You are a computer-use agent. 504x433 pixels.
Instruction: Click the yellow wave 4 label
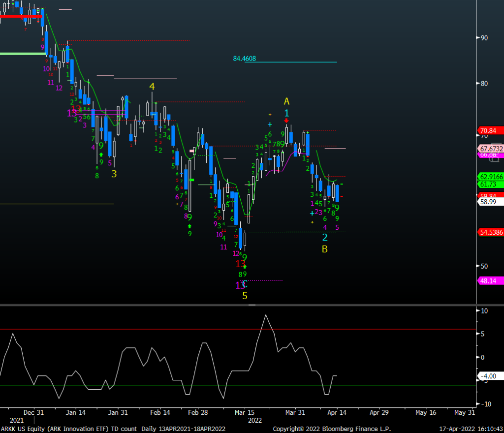(152, 87)
